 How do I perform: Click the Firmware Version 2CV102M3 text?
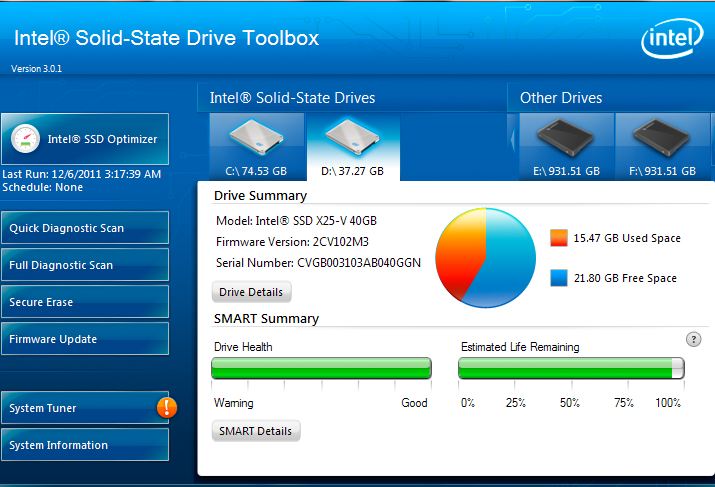point(292,242)
